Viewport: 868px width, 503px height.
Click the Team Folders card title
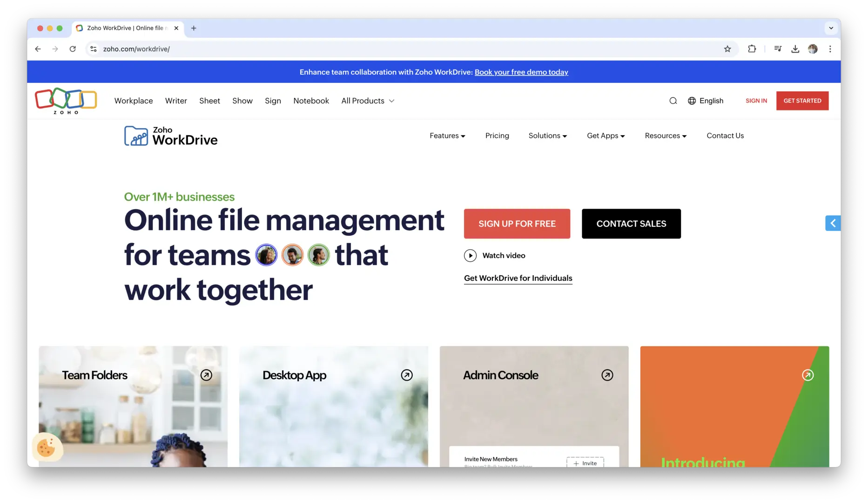(x=94, y=375)
